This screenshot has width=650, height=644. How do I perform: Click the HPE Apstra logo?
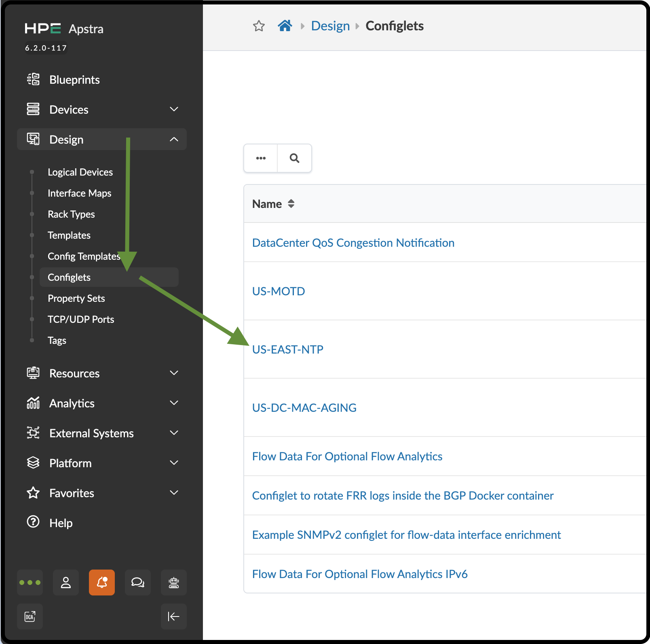pos(64,29)
